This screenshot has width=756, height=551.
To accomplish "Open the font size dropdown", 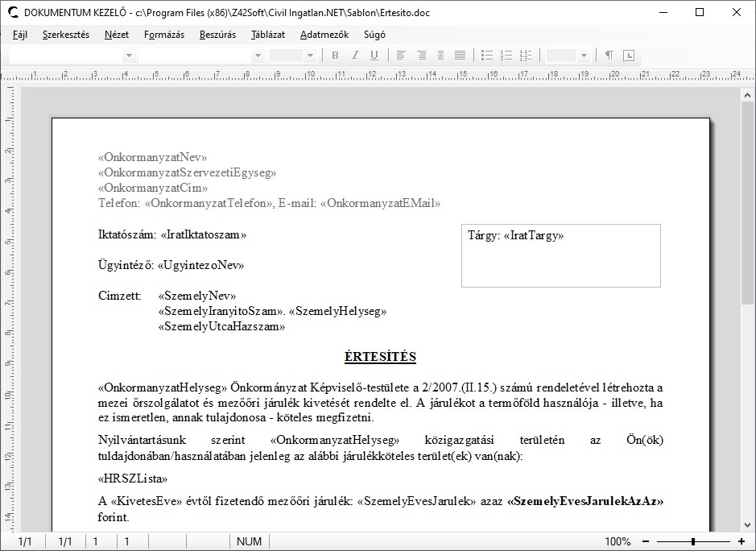I will pos(309,56).
